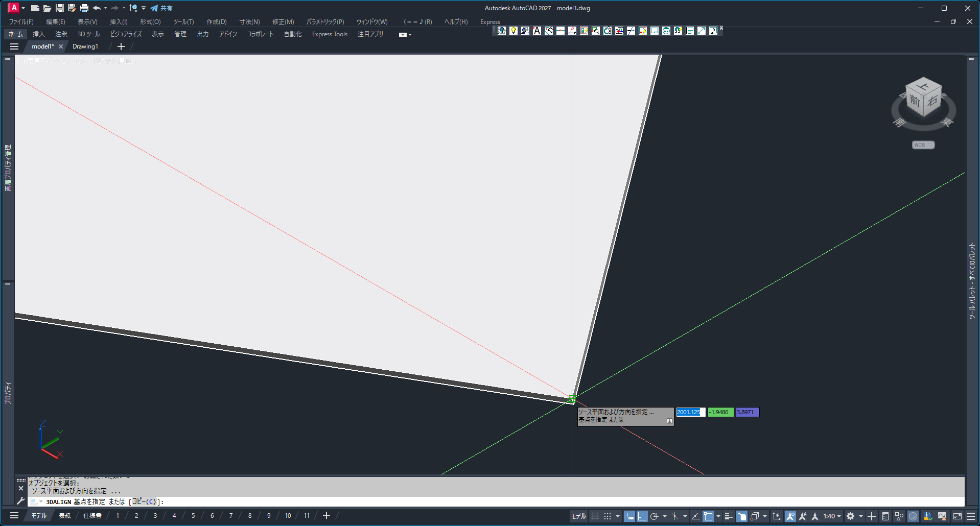Click the letter A text icon in Express toolbar
Image resolution: width=980 pixels, height=526 pixels.
tap(536, 31)
